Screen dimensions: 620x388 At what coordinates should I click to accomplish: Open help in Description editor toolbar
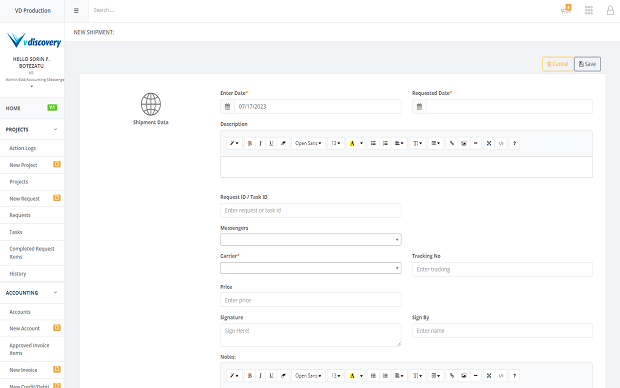514,143
